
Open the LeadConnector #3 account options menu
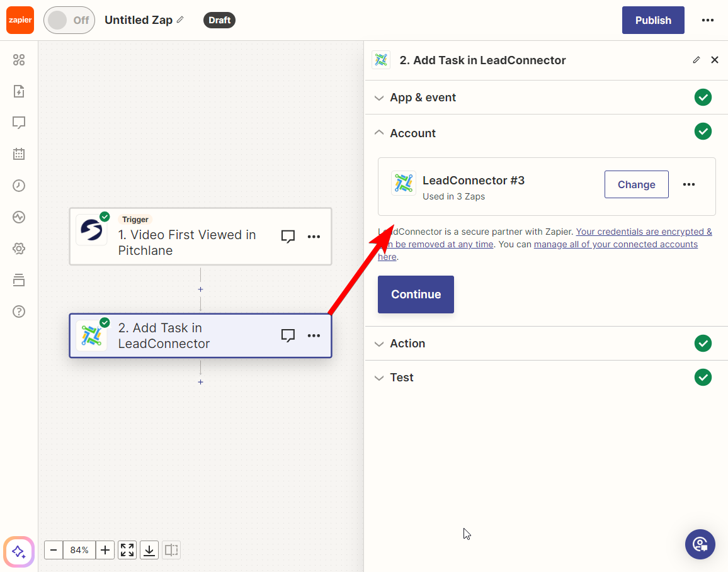[688, 184]
